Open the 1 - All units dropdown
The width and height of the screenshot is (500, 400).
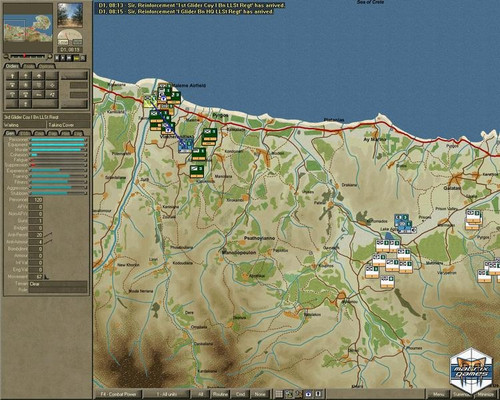(x=167, y=394)
